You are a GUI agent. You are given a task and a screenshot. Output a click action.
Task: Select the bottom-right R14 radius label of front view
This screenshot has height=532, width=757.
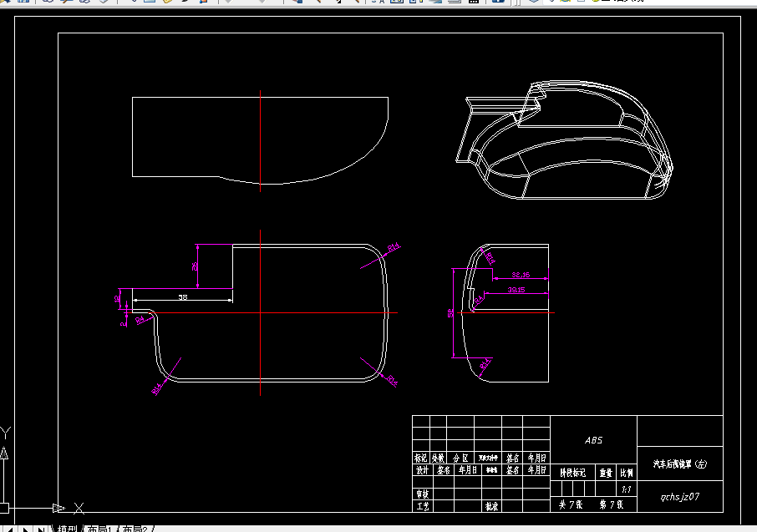coord(392,380)
